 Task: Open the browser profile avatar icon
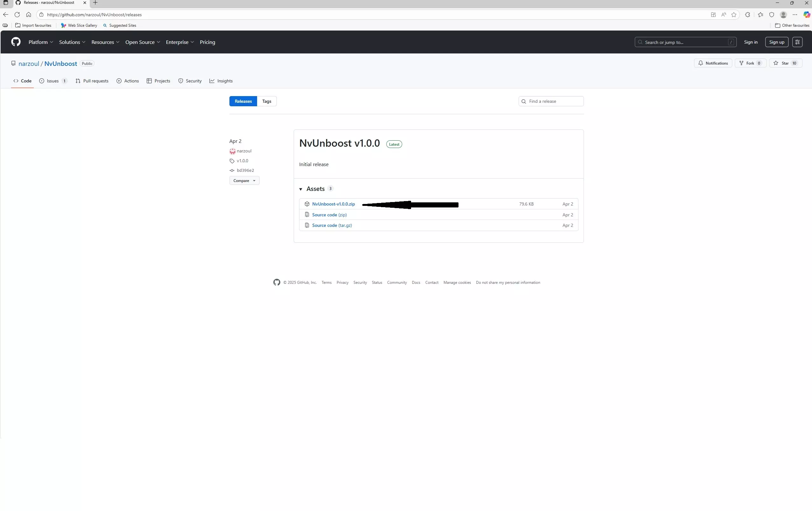783,15
